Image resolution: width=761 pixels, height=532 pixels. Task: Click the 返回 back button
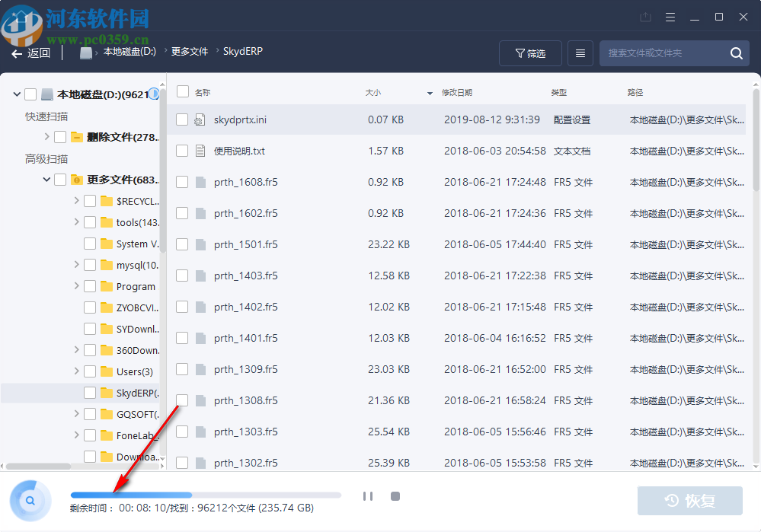tap(31, 53)
